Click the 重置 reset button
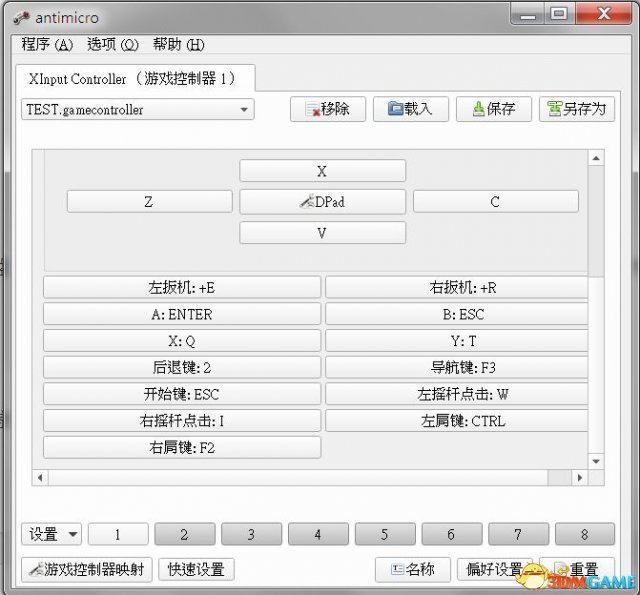The height and width of the screenshot is (595, 640). [x=577, y=569]
